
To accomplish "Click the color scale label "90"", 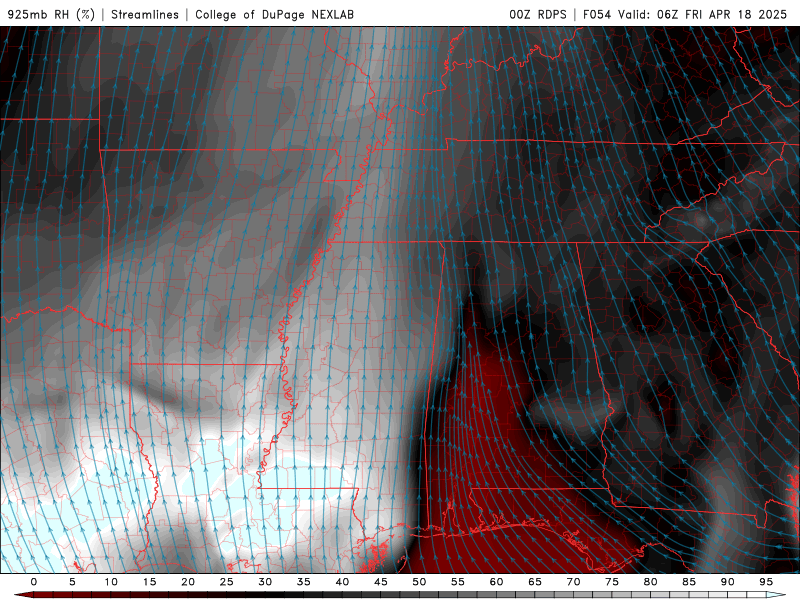I will (728, 582).
